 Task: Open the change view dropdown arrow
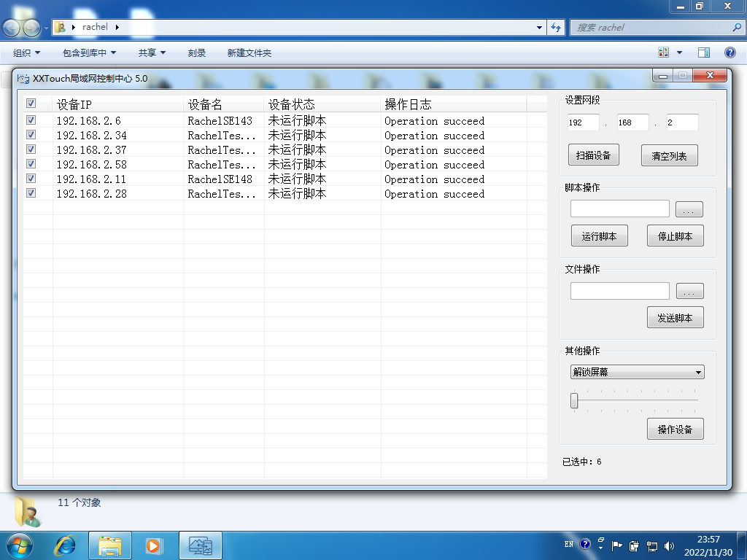pos(679,52)
